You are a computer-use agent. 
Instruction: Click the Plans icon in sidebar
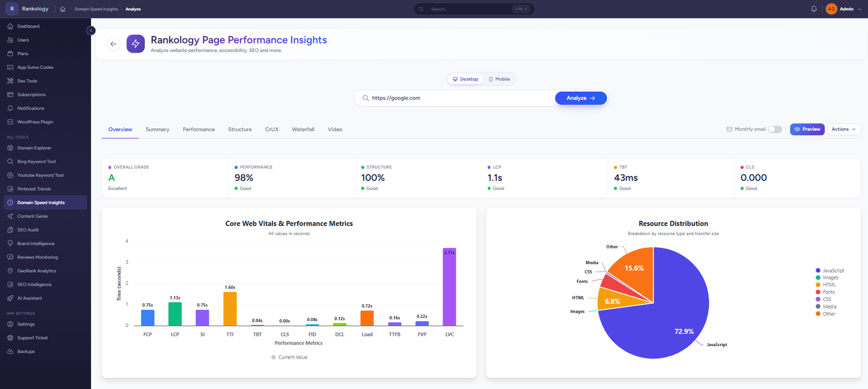10,53
